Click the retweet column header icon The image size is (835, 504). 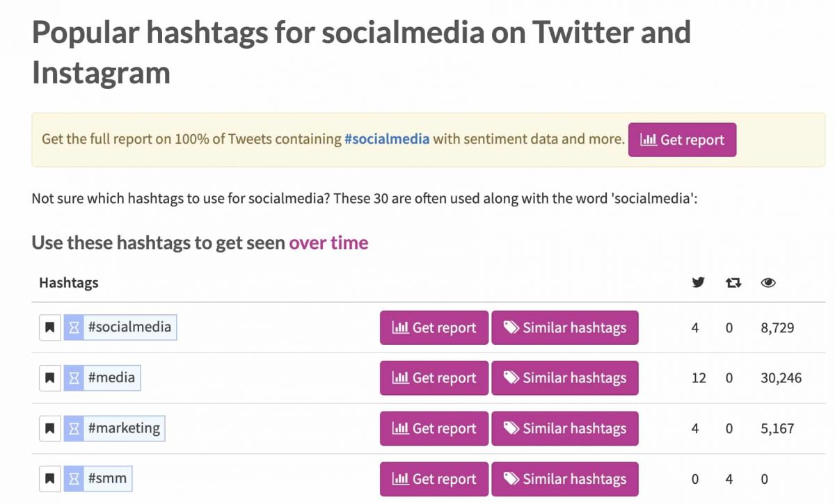(x=733, y=282)
